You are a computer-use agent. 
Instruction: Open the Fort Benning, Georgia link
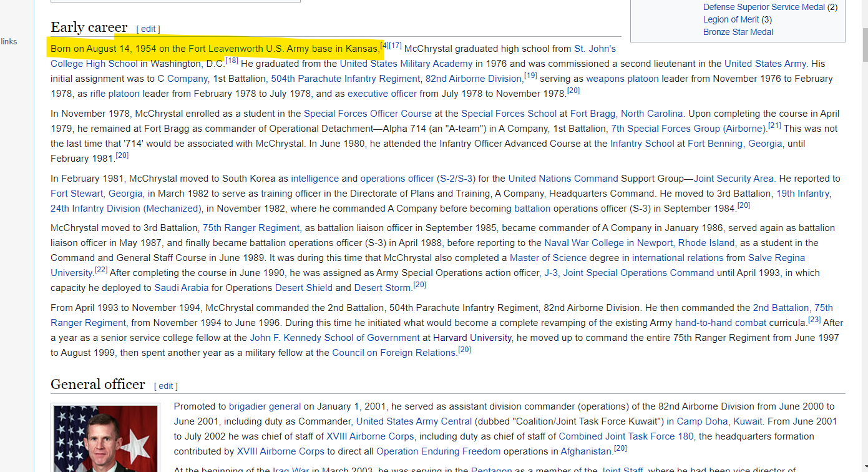pos(735,144)
